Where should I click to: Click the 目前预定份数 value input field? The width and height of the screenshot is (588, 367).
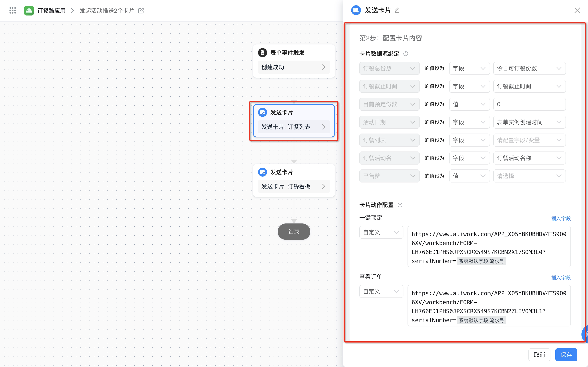pos(529,104)
